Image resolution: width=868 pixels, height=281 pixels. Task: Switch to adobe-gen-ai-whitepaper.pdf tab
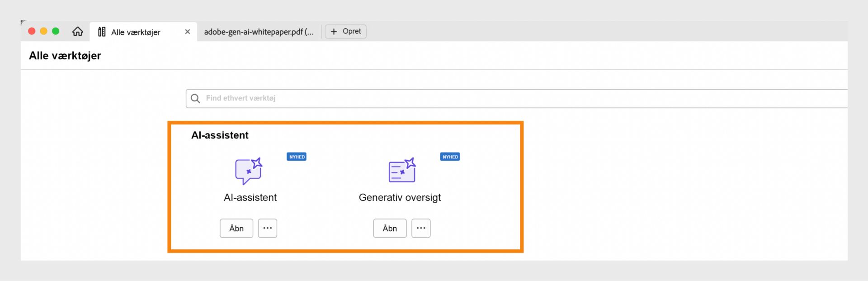click(x=259, y=32)
